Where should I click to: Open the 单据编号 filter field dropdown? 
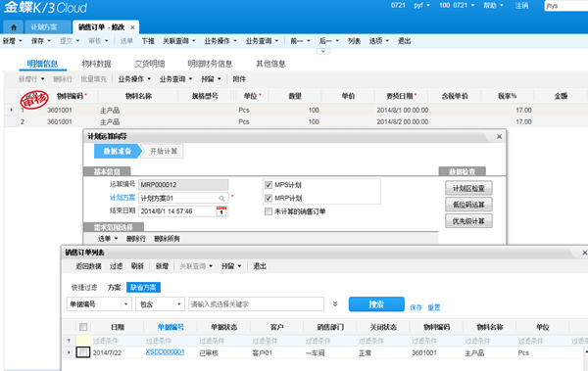[x=126, y=303]
